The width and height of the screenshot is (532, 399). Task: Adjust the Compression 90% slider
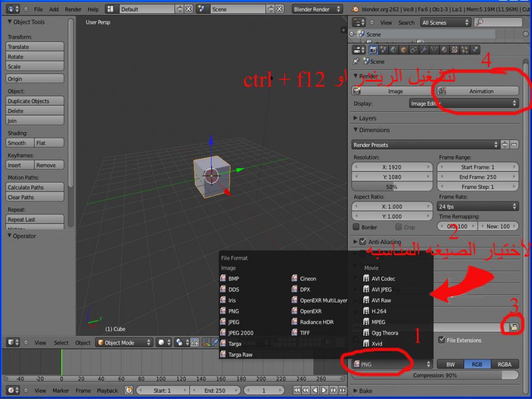435,375
